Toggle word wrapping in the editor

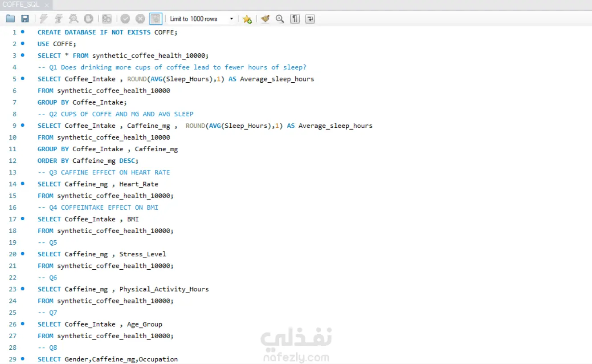click(x=310, y=19)
